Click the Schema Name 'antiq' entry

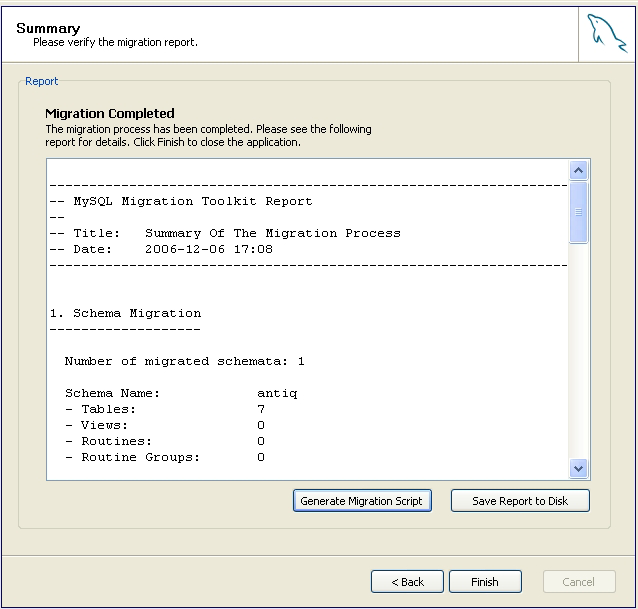coord(277,393)
